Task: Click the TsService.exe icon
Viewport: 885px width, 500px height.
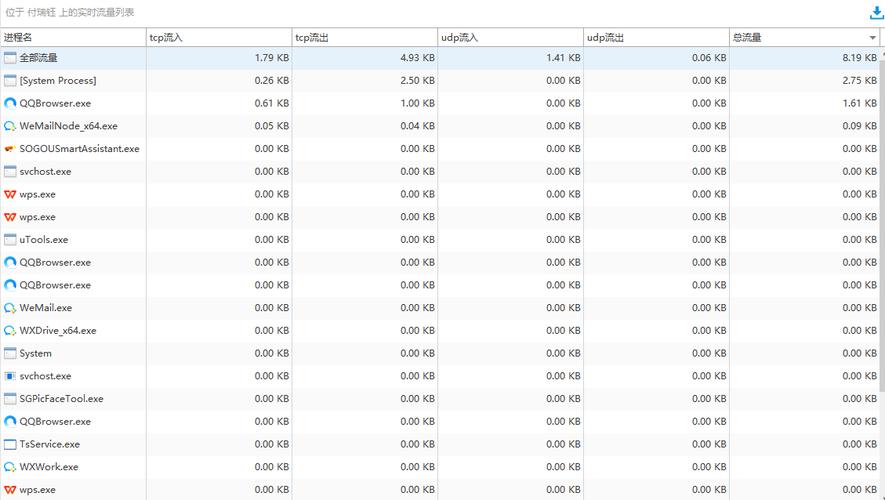Action: click(x=10, y=444)
